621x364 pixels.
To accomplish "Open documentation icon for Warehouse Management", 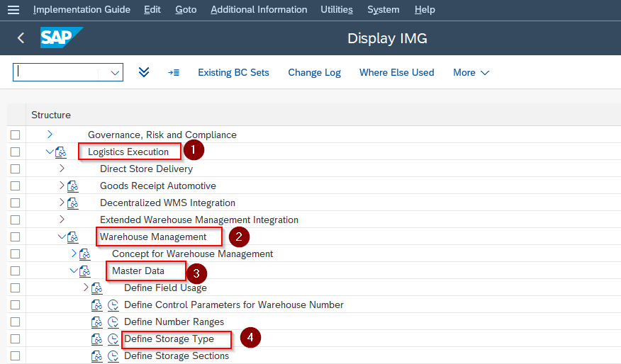I will [x=73, y=237].
